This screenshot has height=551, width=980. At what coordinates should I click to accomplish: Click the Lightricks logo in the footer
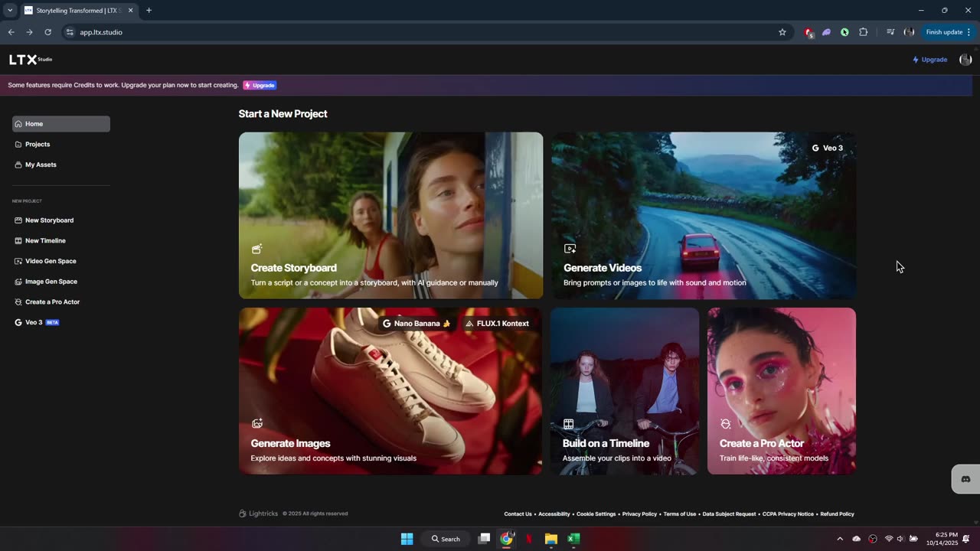[258, 514]
